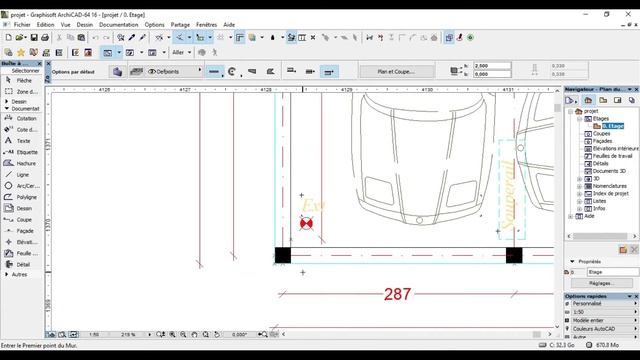Toggle the snap guides highlighted toolbar button
This screenshot has width=640, height=360.
[x=200, y=38]
